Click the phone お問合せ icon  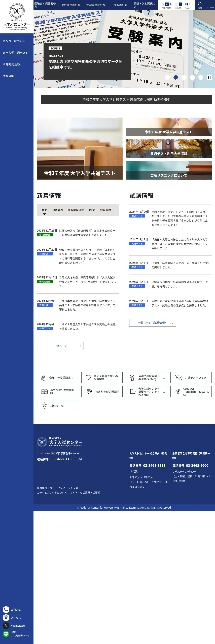point(6,610)
